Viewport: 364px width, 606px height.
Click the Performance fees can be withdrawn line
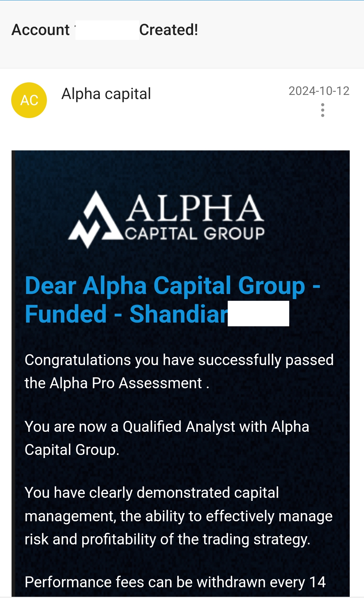click(x=175, y=582)
